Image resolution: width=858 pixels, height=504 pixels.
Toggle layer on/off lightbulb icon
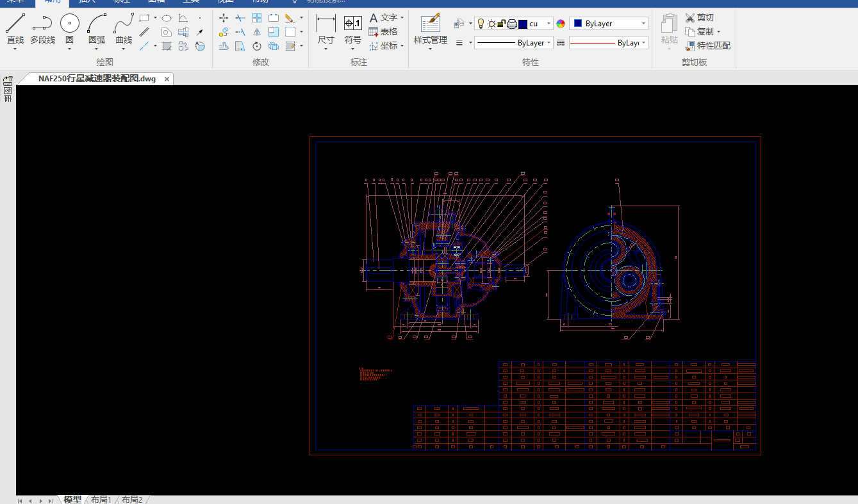coord(481,24)
